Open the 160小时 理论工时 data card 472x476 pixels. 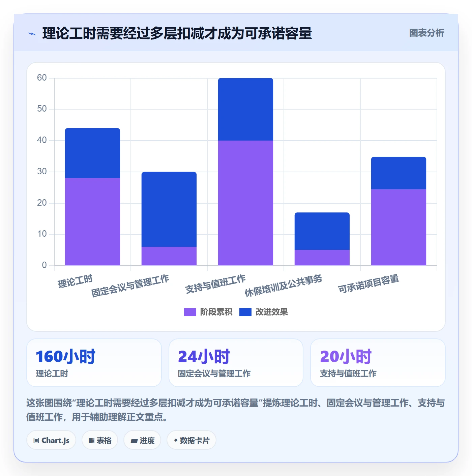coord(94,363)
